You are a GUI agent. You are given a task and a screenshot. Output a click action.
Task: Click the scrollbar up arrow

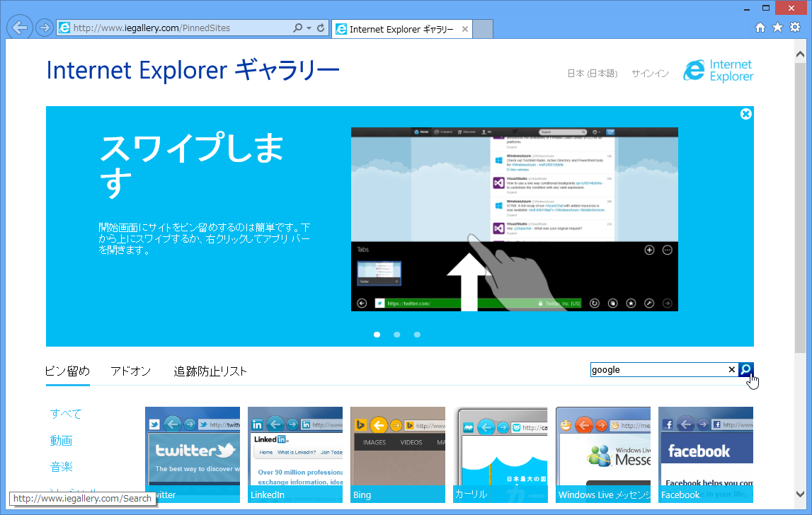800,54
